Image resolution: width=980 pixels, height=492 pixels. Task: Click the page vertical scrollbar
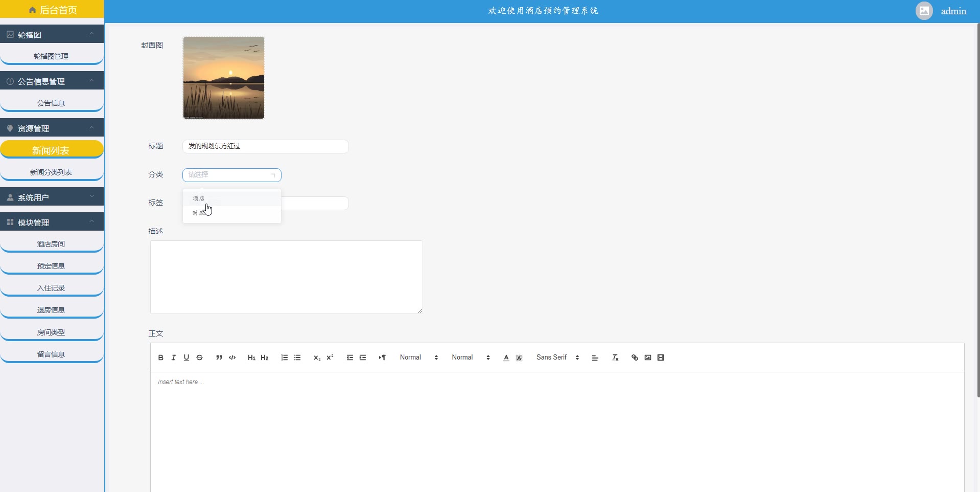[978, 210]
